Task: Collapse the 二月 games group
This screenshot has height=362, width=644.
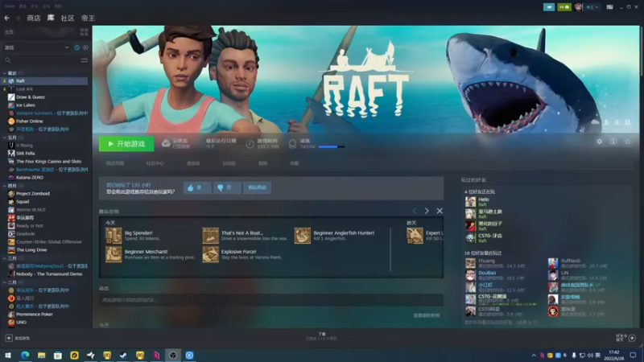Action: coord(5,283)
